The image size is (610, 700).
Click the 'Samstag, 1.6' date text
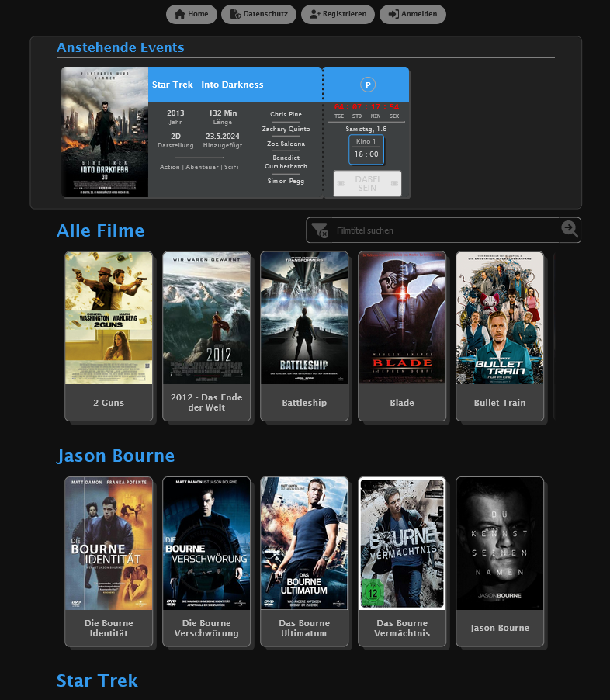pos(366,129)
